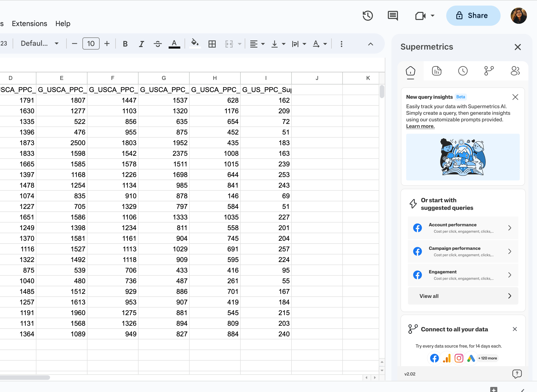Click the font size input field
Screen dimensions: 537x392
point(91,44)
